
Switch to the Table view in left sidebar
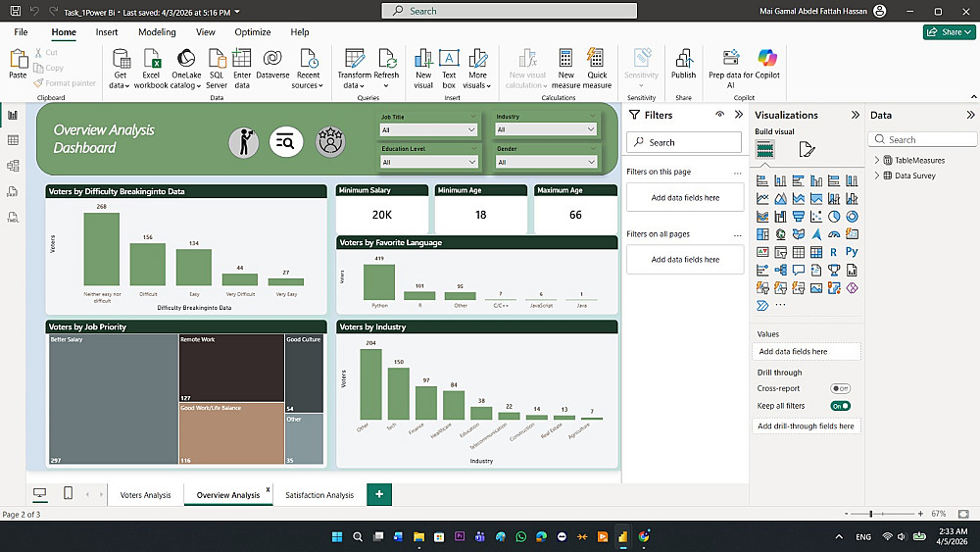pyautogui.click(x=13, y=140)
